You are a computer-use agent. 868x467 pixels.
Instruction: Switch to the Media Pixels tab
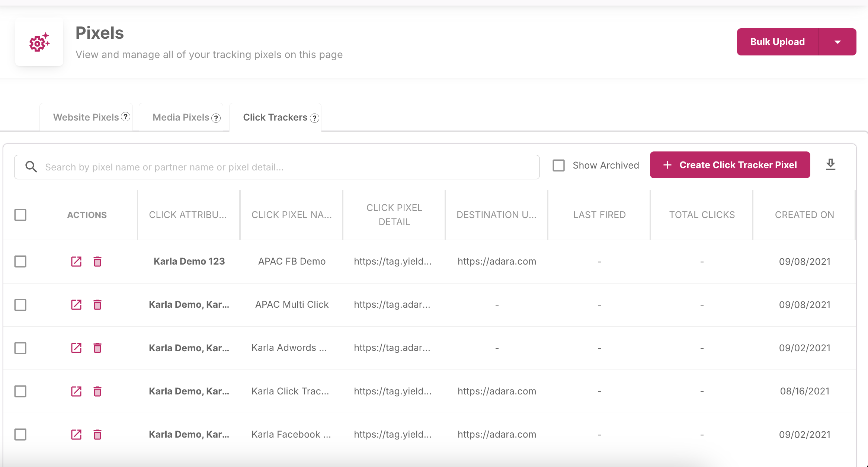181,117
